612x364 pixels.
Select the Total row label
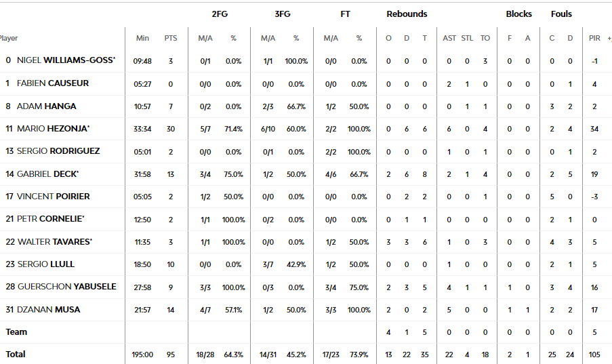16,355
